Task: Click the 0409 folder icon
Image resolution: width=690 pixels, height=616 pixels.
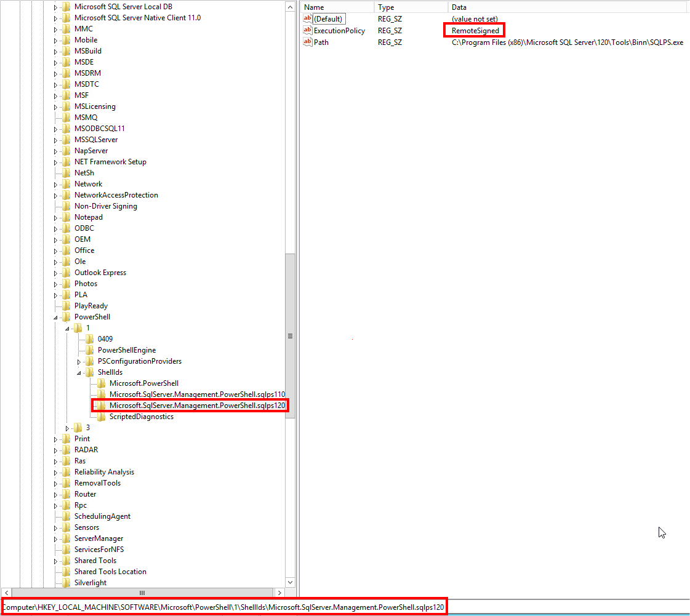Action: 90,339
